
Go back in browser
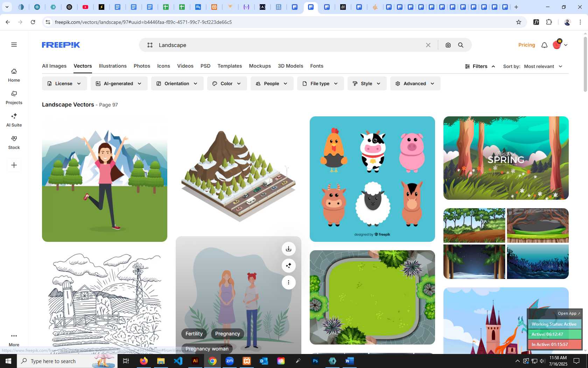pyautogui.click(x=8, y=22)
